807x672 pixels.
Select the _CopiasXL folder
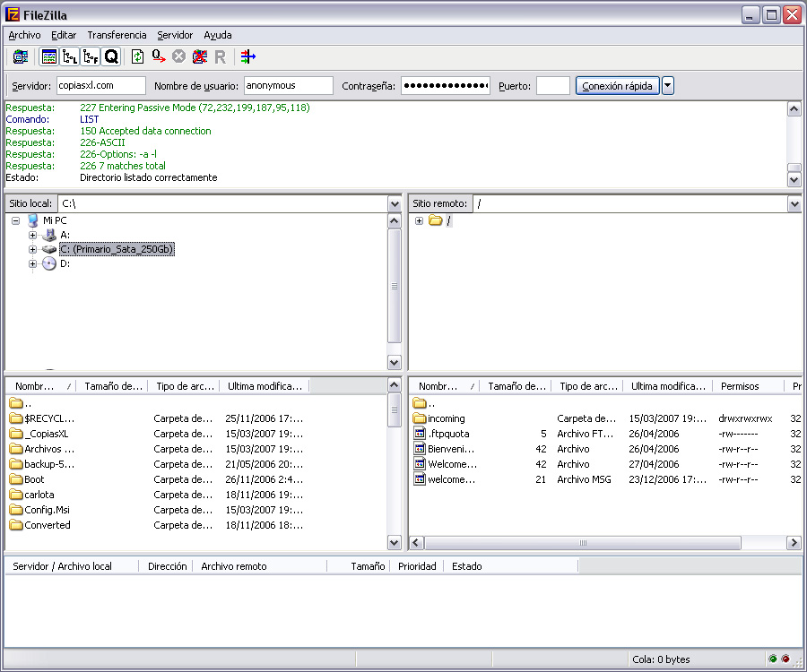click(x=39, y=434)
